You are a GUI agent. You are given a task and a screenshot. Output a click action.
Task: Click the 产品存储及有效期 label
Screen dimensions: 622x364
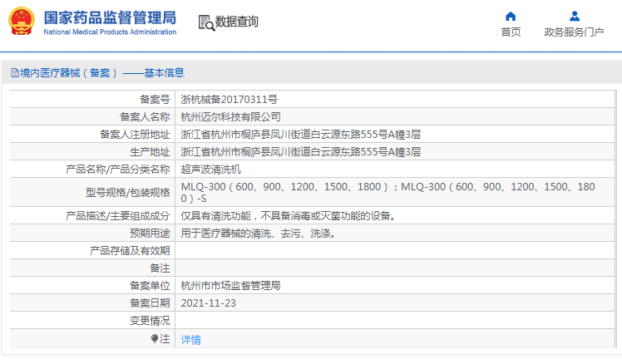[130, 251]
